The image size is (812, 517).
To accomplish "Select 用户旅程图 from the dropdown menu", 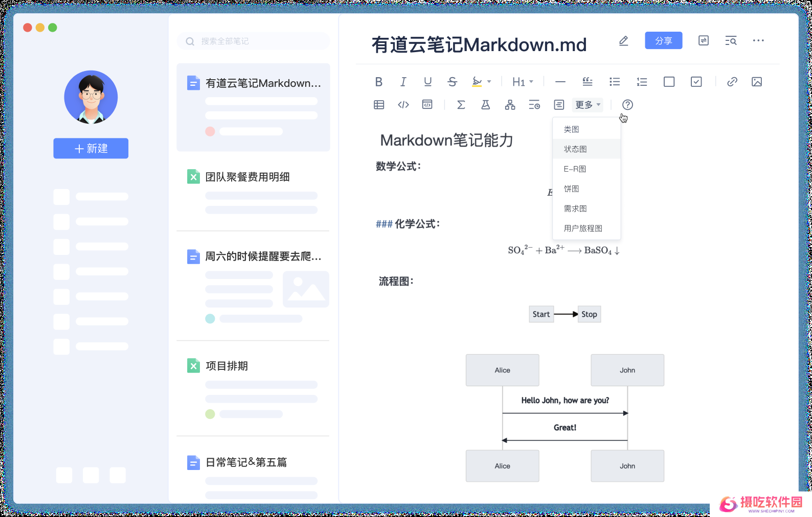I will [587, 228].
